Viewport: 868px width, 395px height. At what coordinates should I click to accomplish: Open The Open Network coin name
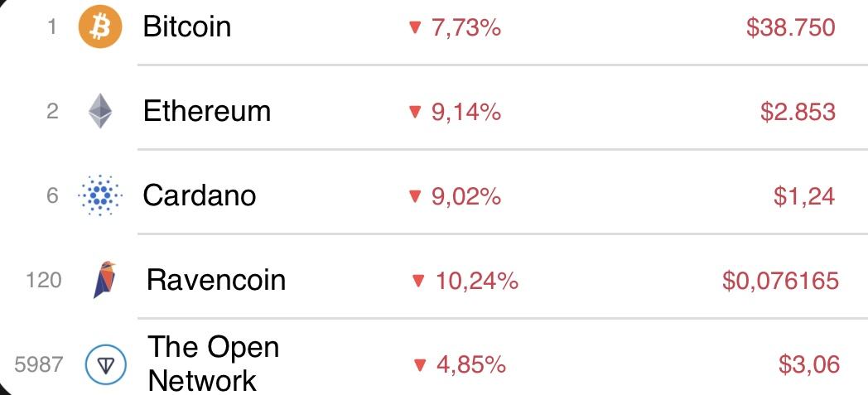click(213, 364)
